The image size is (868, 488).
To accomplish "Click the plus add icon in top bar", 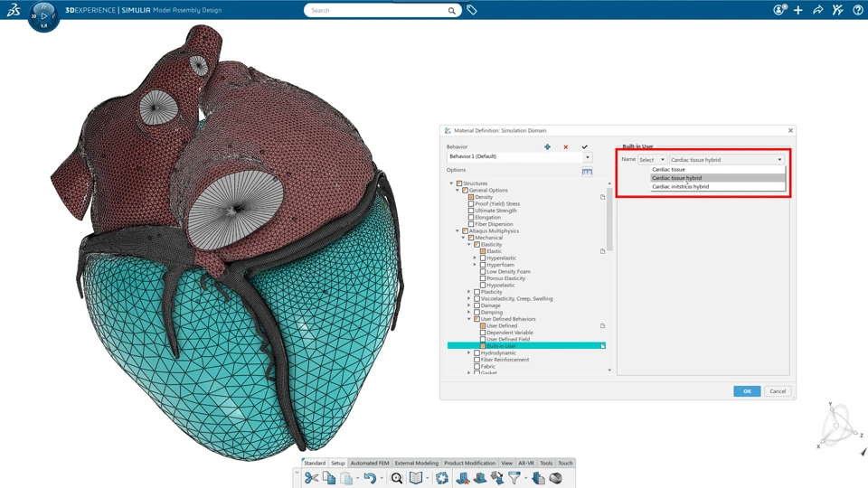I will [x=798, y=10].
